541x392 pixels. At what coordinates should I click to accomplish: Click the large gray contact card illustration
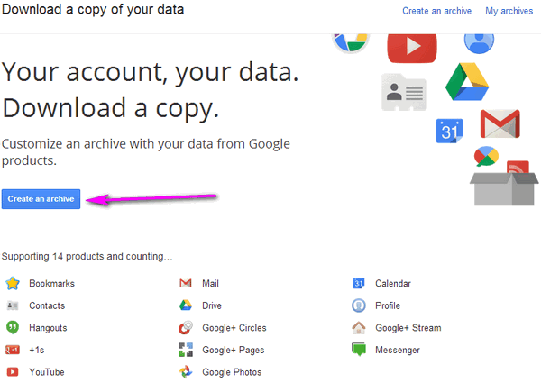click(x=404, y=93)
